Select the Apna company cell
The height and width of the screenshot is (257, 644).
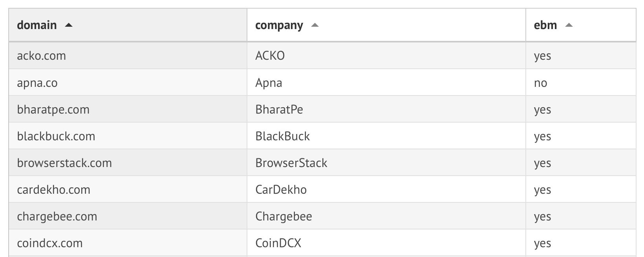pos(269,83)
